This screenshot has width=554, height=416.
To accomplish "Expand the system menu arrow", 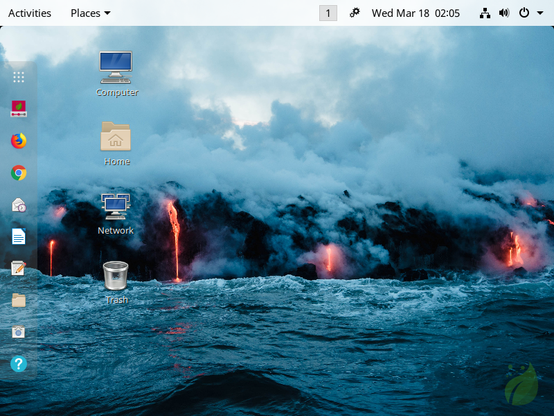I will click(540, 13).
